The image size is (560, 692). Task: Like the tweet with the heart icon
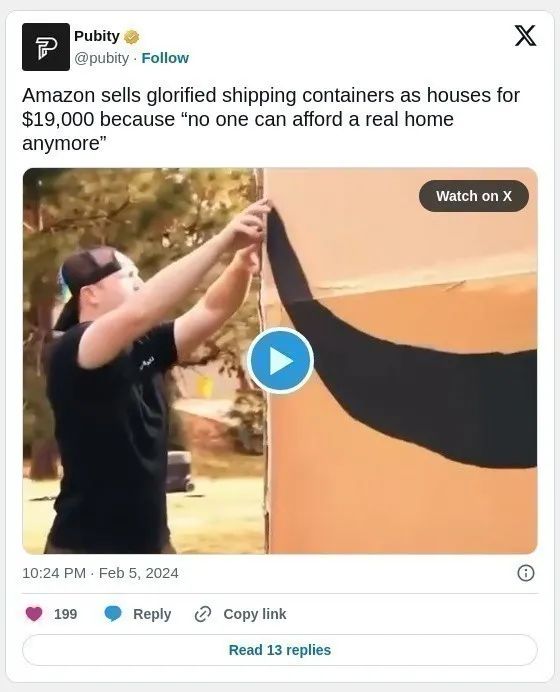[x=34, y=614]
